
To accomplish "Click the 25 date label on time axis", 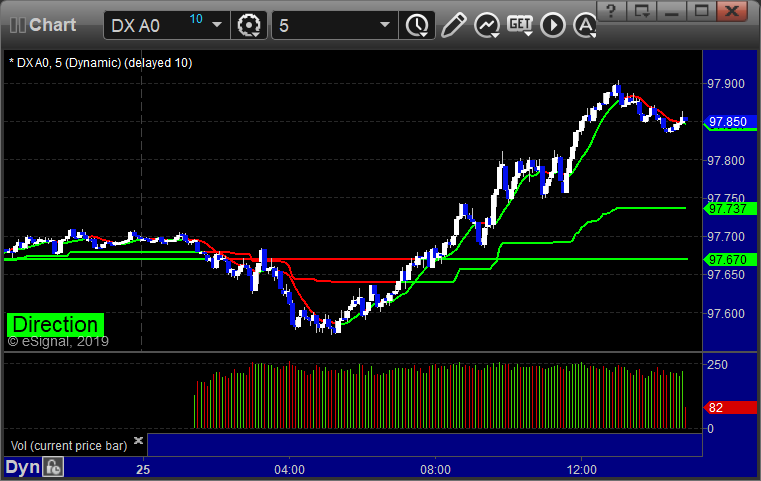I will point(143,470).
